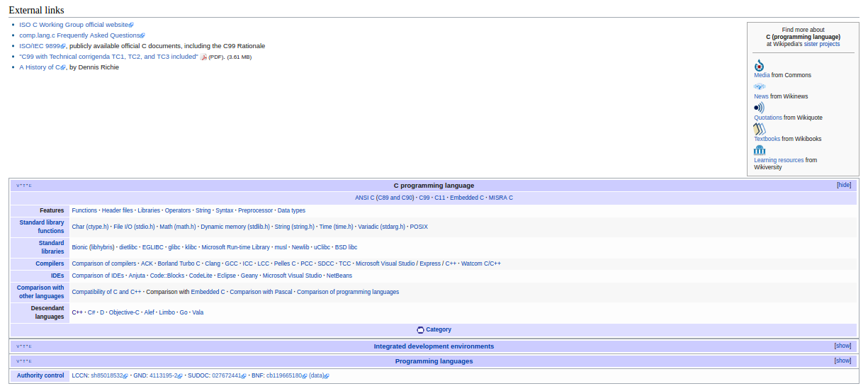The image size is (868, 391).
Task: Click the Wikinews logo icon
Action: [760, 86]
